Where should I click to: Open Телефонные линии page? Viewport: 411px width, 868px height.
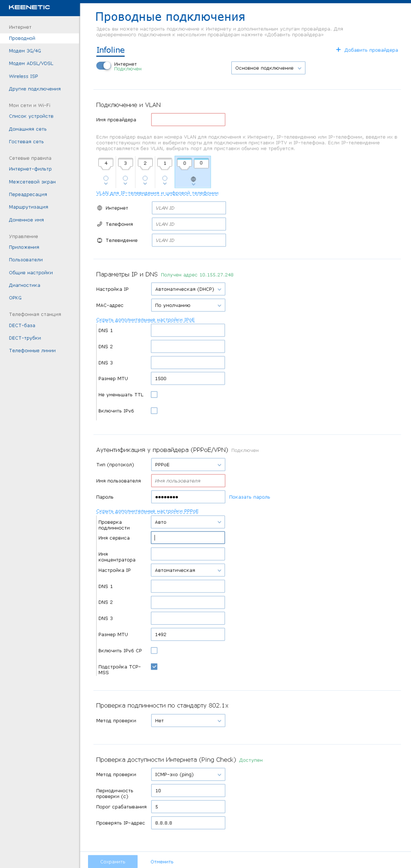point(32,351)
